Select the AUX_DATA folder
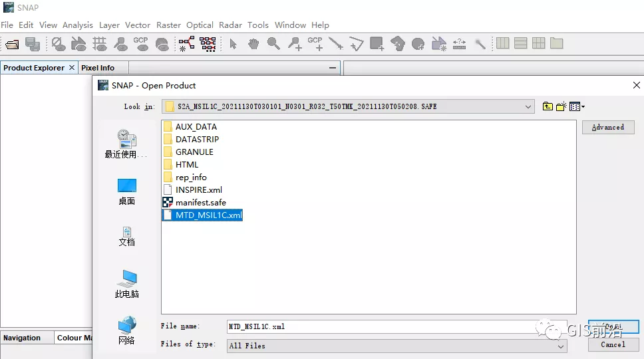Image resolution: width=644 pixels, height=359 pixels. [190, 127]
